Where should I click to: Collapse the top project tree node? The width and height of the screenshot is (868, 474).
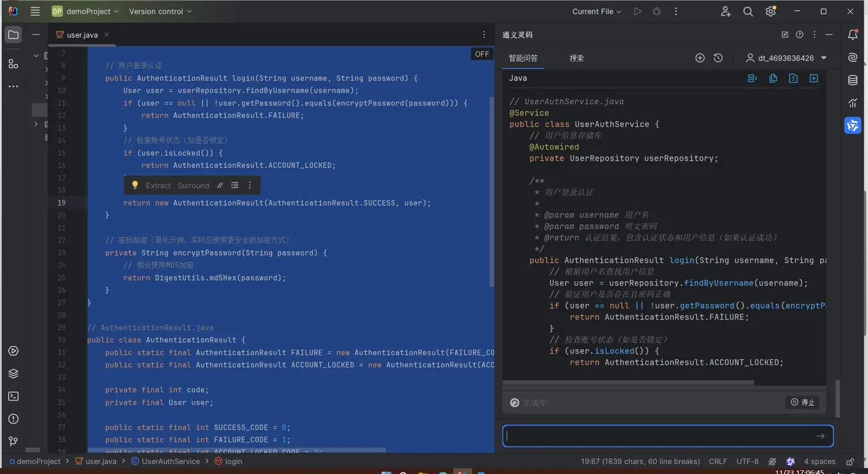click(36, 56)
